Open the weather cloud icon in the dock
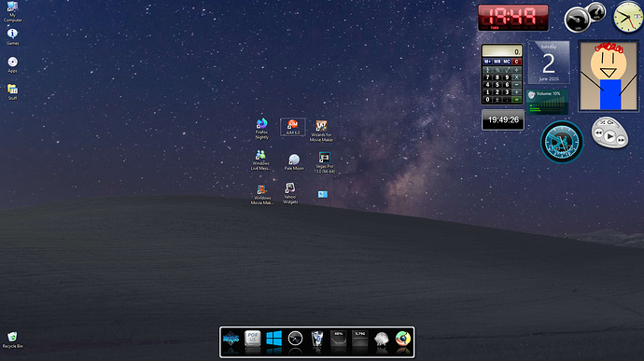Viewport: 644px width, 361px height. point(382,340)
